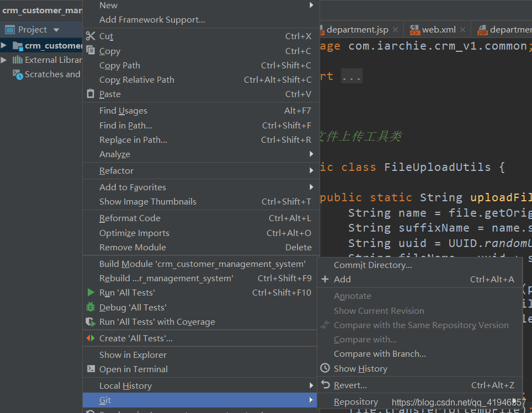The width and height of the screenshot is (532, 413).
Task: Choose Show Image Thumbnails
Action: [201, 201]
